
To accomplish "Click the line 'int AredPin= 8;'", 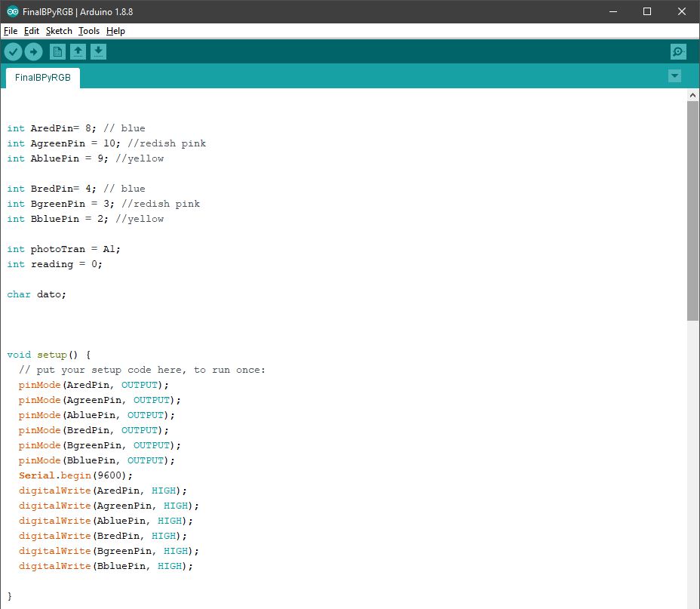I will click(51, 128).
